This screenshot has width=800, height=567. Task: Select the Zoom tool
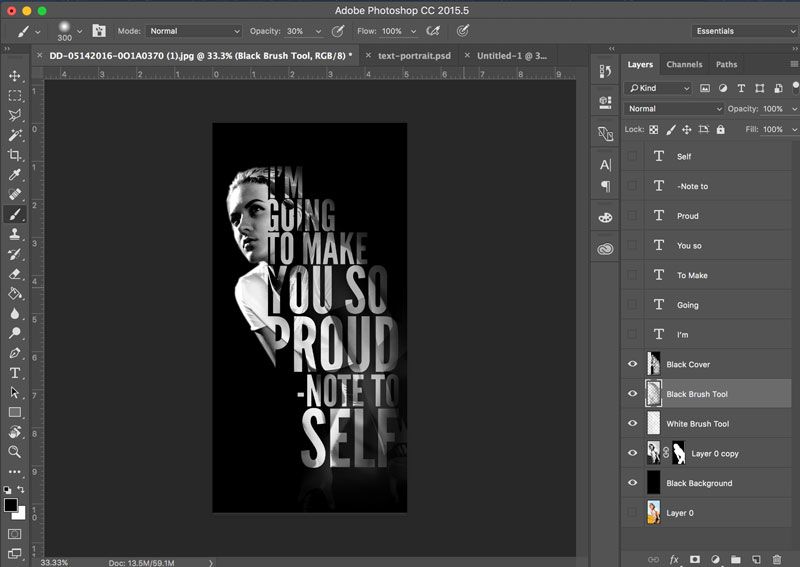[15, 451]
